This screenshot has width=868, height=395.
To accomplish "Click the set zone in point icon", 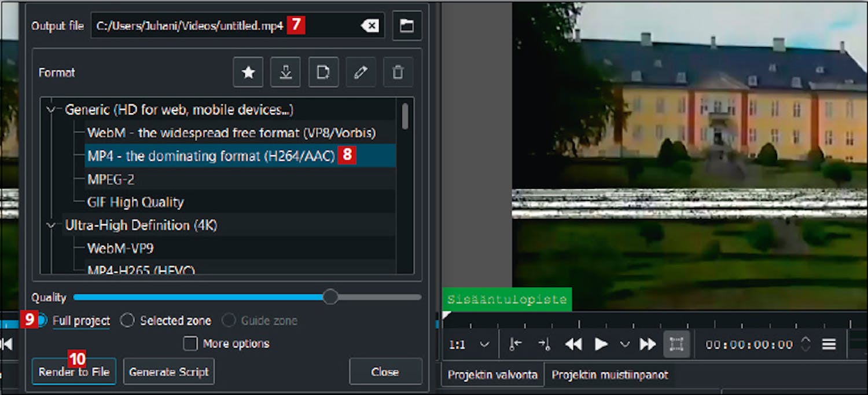I will (x=515, y=345).
